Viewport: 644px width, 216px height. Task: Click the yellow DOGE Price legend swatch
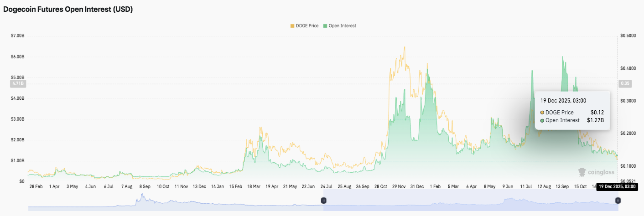[x=292, y=26]
